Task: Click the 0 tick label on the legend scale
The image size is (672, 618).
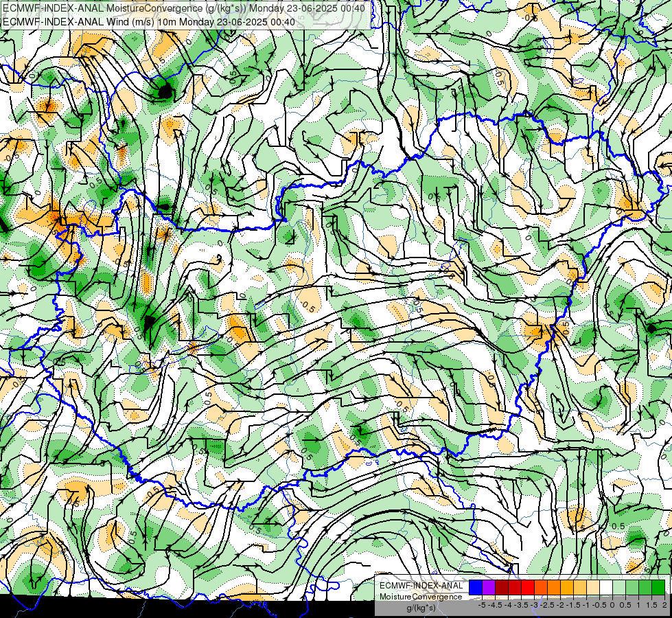Action: [612, 605]
